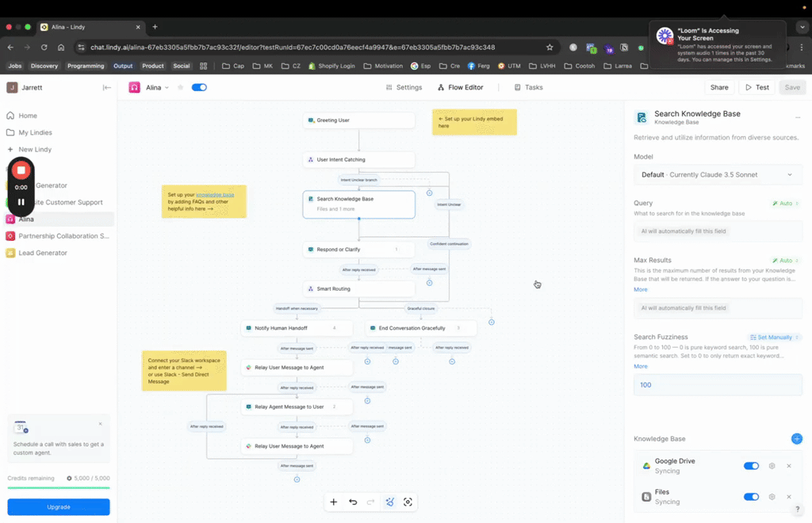Image resolution: width=812 pixels, height=523 pixels.
Task: Open Google Drive knowledge source settings gear
Action: click(772, 466)
